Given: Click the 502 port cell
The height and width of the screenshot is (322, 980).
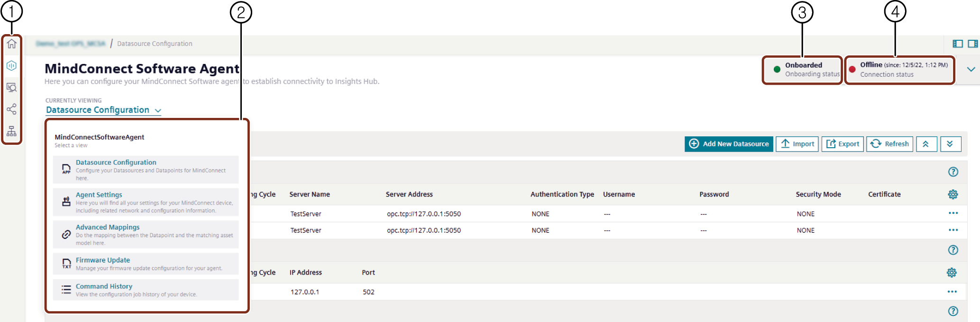Looking at the screenshot, I should pos(368,292).
